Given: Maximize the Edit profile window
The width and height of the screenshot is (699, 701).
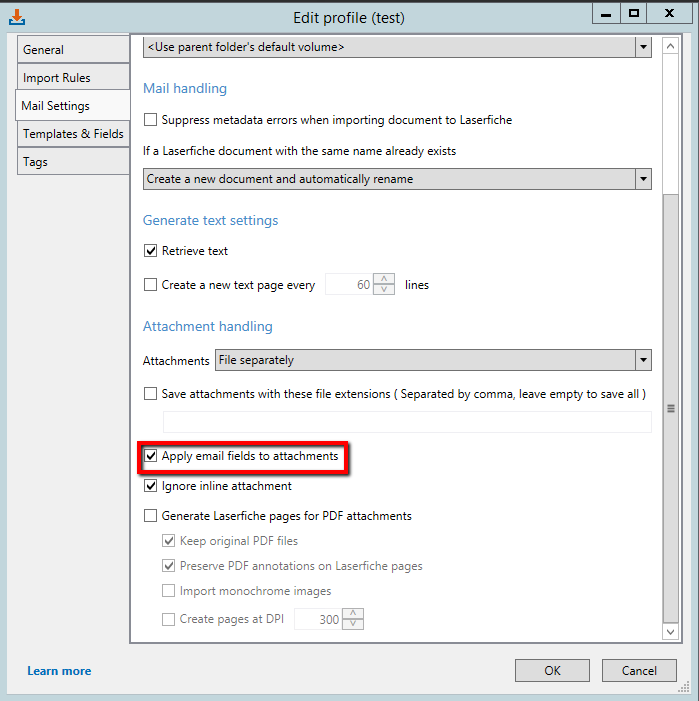Looking at the screenshot, I should [634, 13].
